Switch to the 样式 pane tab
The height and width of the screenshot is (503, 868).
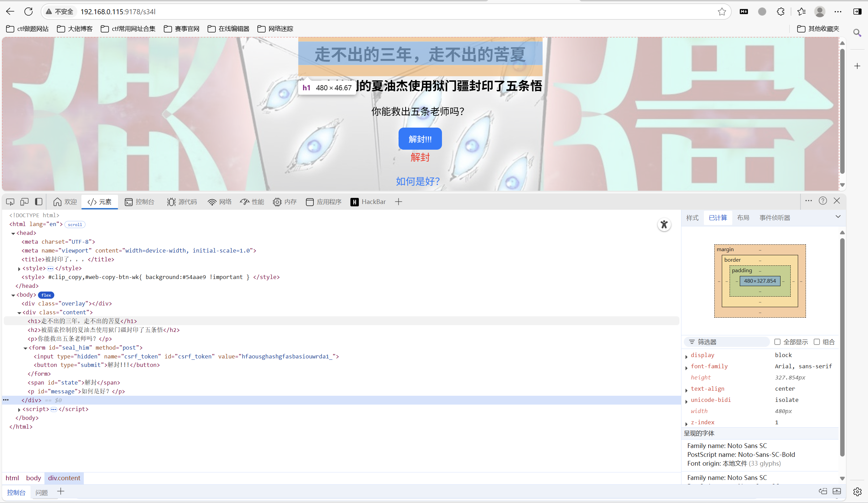[692, 218]
